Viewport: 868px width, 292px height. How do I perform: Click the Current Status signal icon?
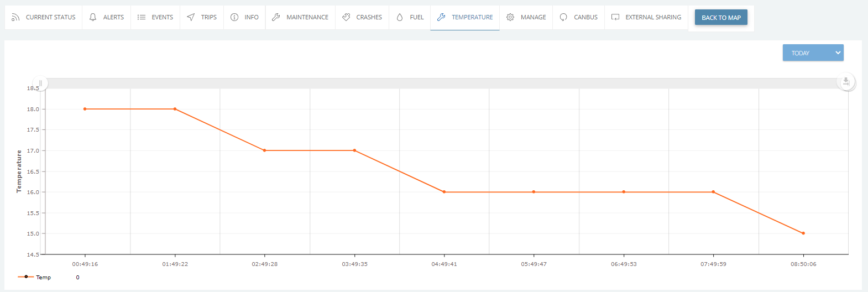tap(15, 17)
